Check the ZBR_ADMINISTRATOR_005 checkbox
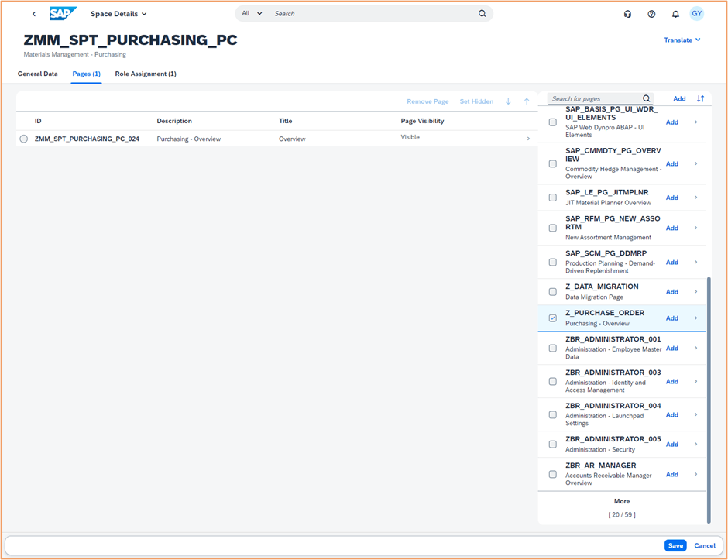Screen dimensions: 728x560 (552, 445)
